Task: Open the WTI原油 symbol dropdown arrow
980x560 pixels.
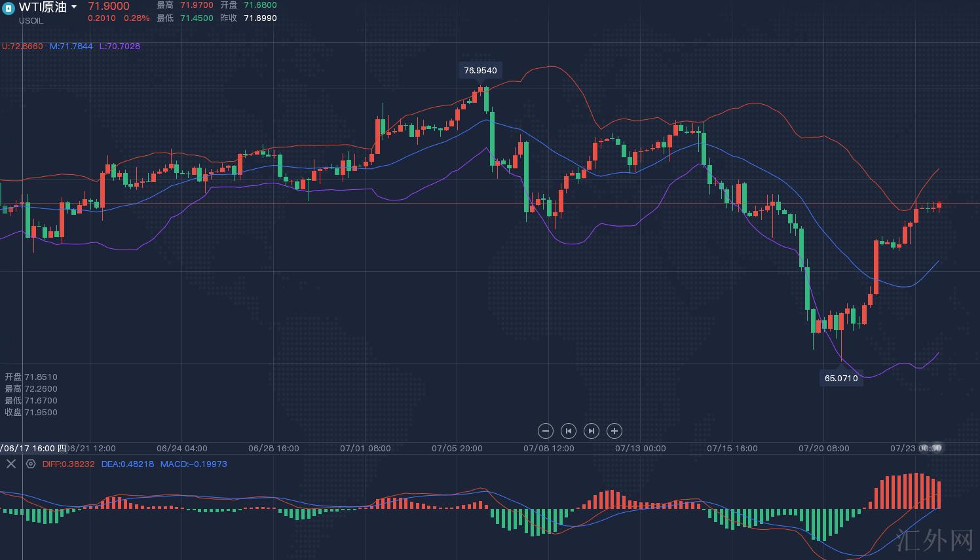Action: coord(74,7)
